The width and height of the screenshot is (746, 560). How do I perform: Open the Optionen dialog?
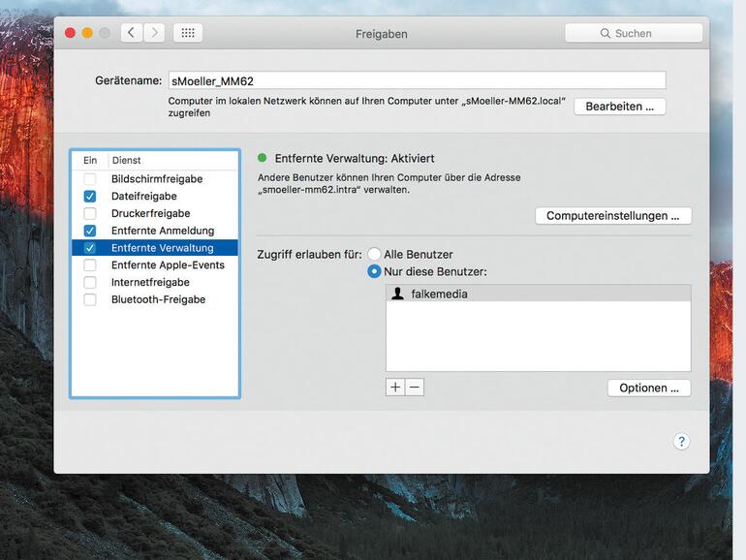649,388
